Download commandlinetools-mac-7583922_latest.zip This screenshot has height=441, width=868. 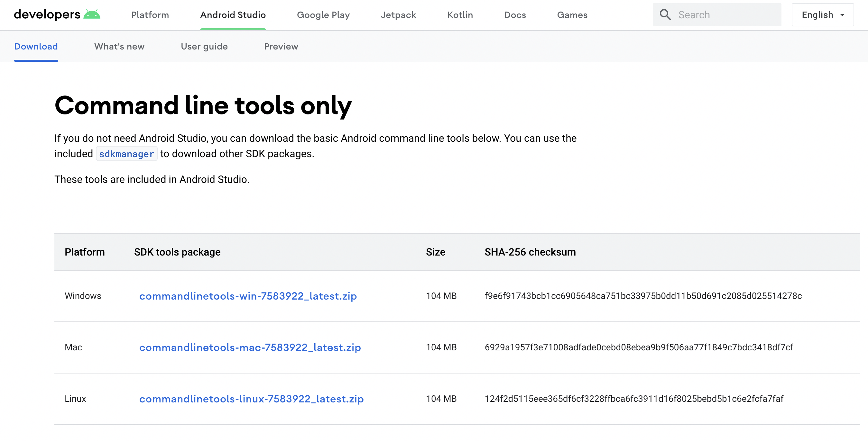pyautogui.click(x=250, y=347)
